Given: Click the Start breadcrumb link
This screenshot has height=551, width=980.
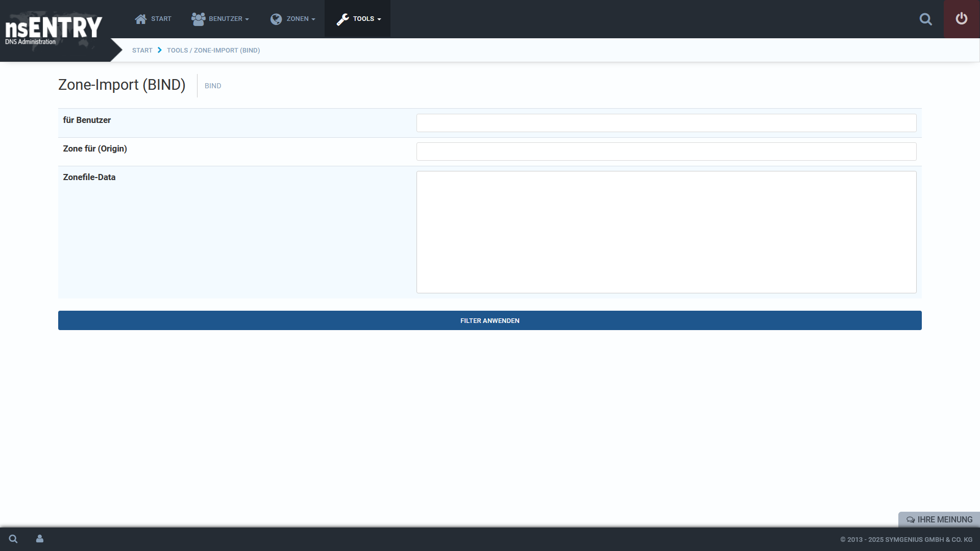Looking at the screenshot, I should [142, 50].
